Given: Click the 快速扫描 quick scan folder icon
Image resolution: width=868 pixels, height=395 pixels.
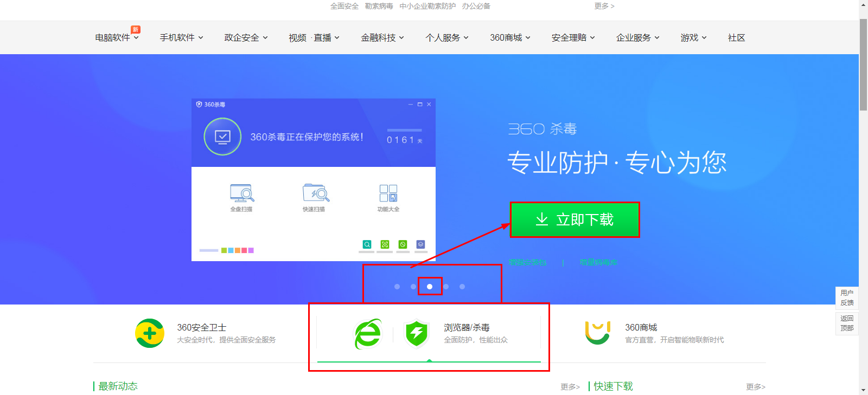Looking at the screenshot, I should click(316, 193).
